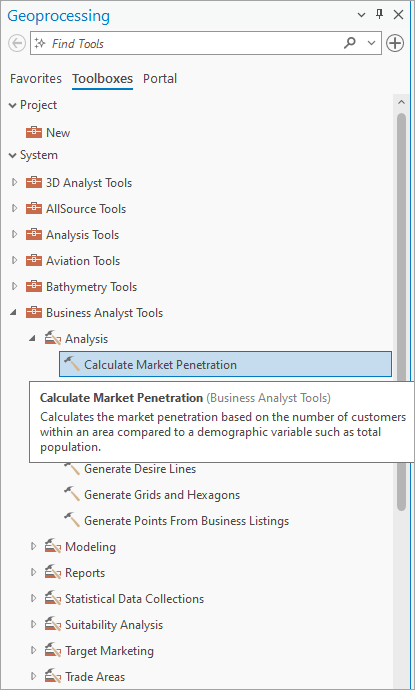The height and width of the screenshot is (690, 415).
Task: Select the New toolbox label
Action: click(58, 133)
